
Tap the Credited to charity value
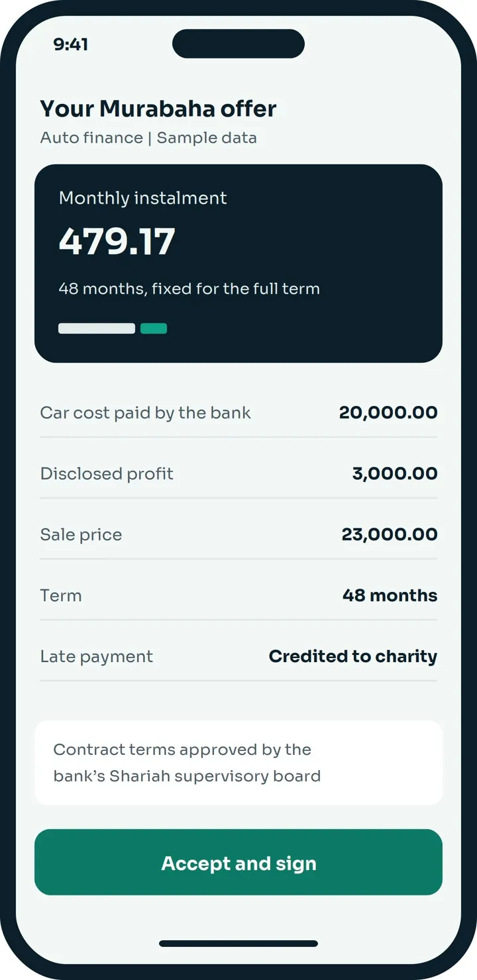point(353,656)
